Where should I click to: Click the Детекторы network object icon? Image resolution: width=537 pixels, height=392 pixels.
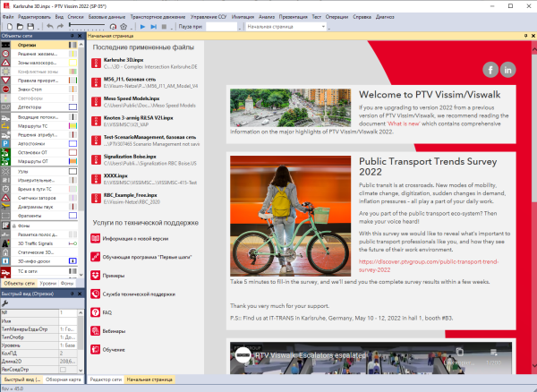click(x=7, y=107)
